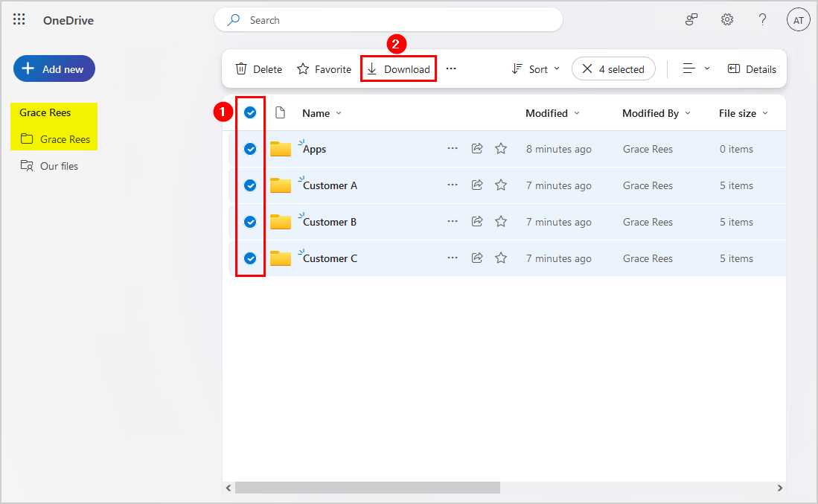Open the help question mark icon
Viewport: 818px width, 504px height.
[762, 20]
